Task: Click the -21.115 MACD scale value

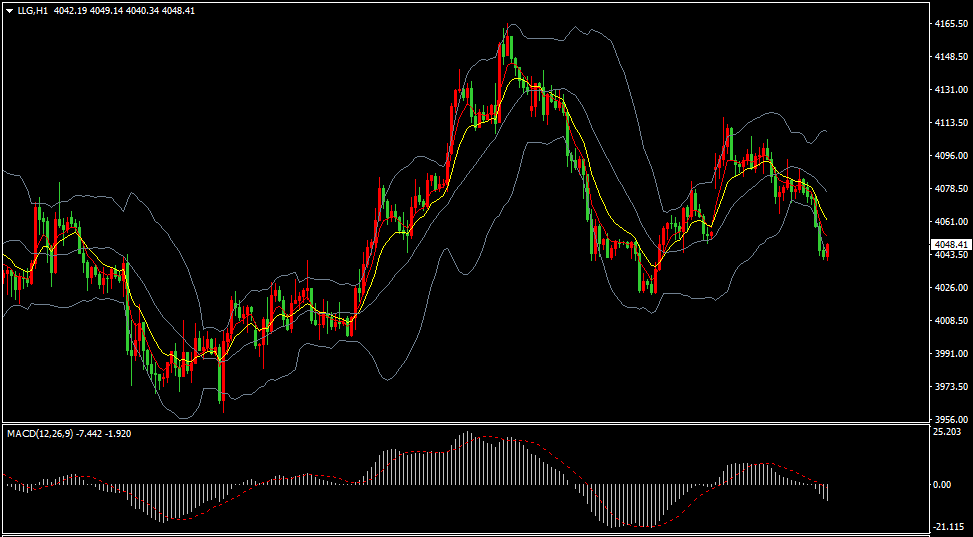Action: click(948, 526)
